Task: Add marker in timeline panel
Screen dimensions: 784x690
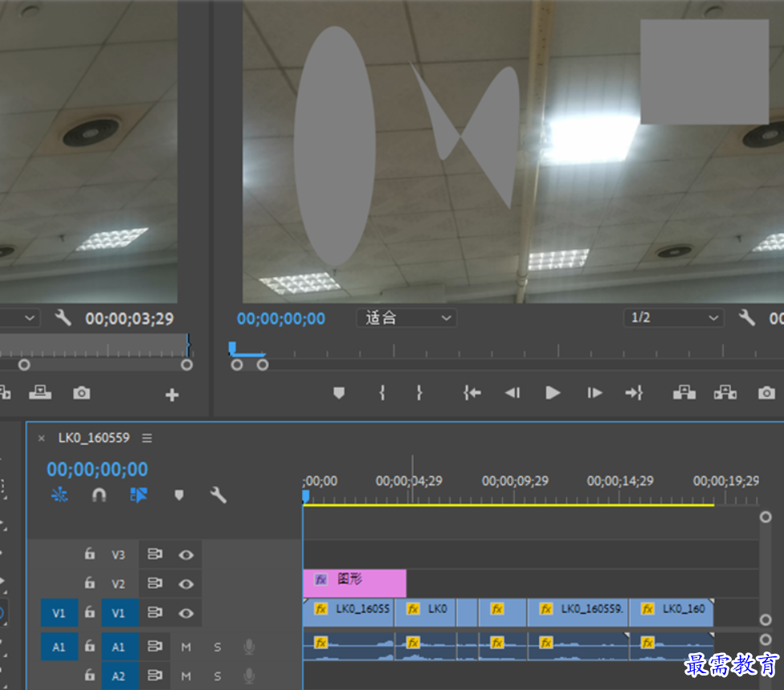Action: click(179, 495)
